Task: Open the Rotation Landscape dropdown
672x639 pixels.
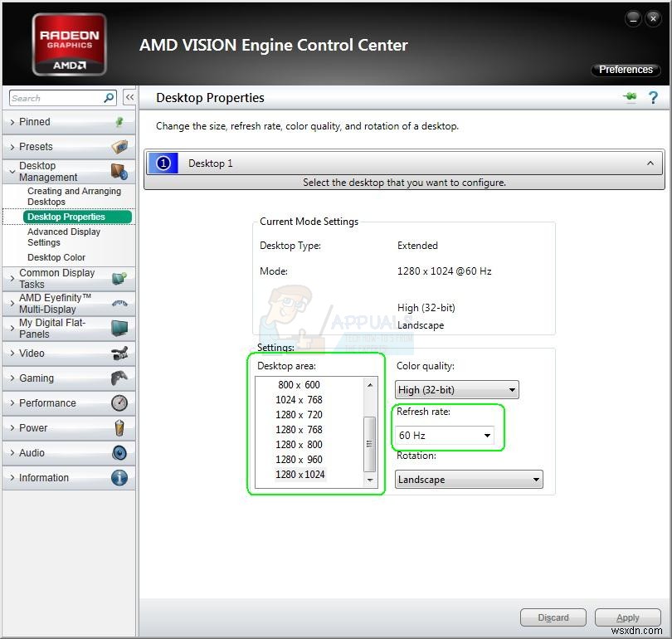Action: coord(469,479)
